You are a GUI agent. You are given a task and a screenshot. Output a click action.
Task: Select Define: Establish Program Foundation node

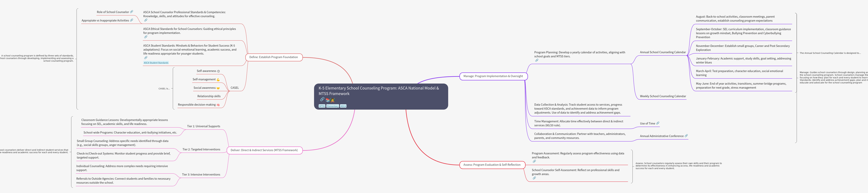click(274, 57)
